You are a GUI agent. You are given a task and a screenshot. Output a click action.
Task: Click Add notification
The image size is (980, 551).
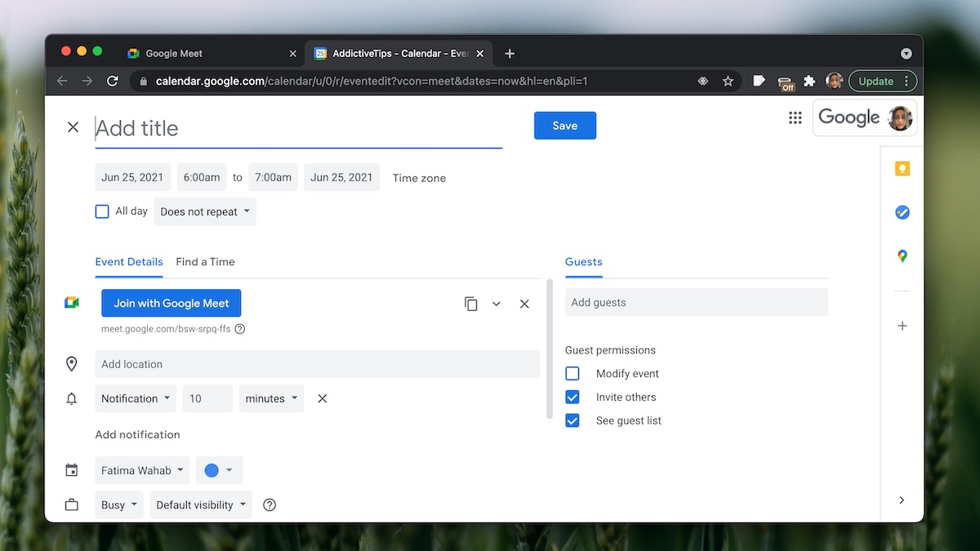point(137,434)
